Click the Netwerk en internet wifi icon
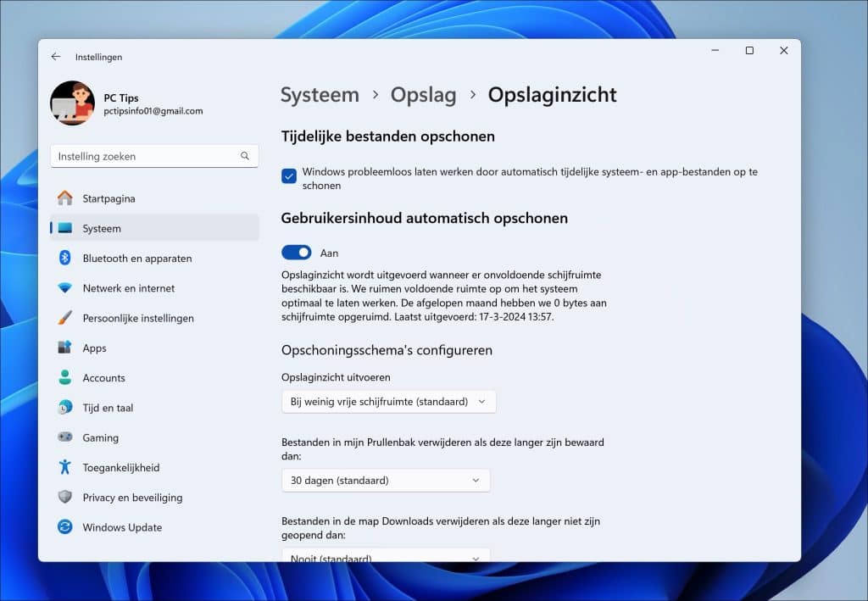868x601 pixels. (64, 288)
